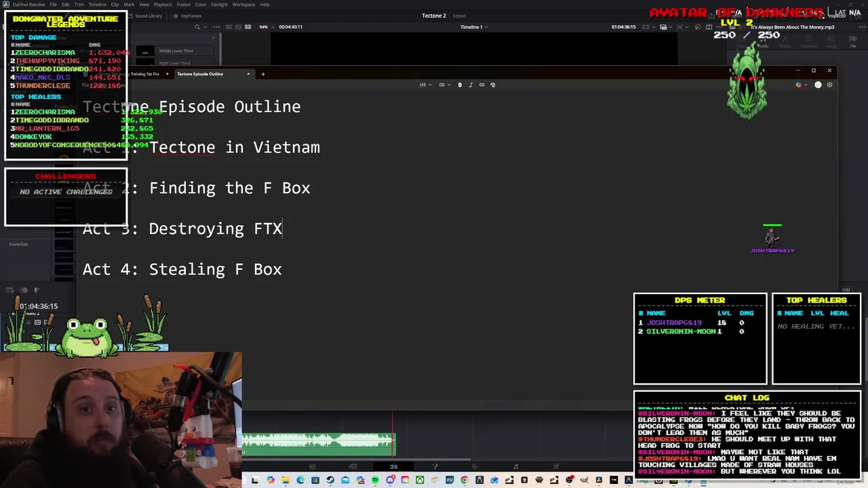This screenshot has width=868, height=488.
Task: Toggle italic formatting in Notepad toolbar
Action: click(471, 85)
